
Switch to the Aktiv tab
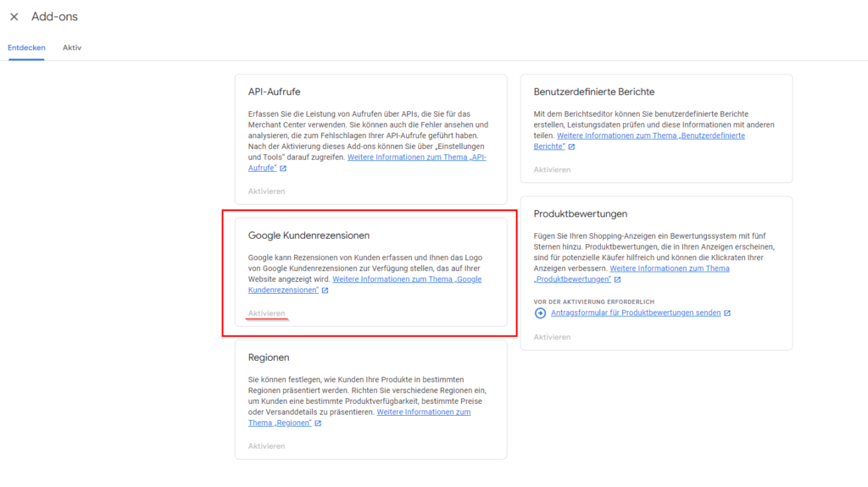pos(72,47)
